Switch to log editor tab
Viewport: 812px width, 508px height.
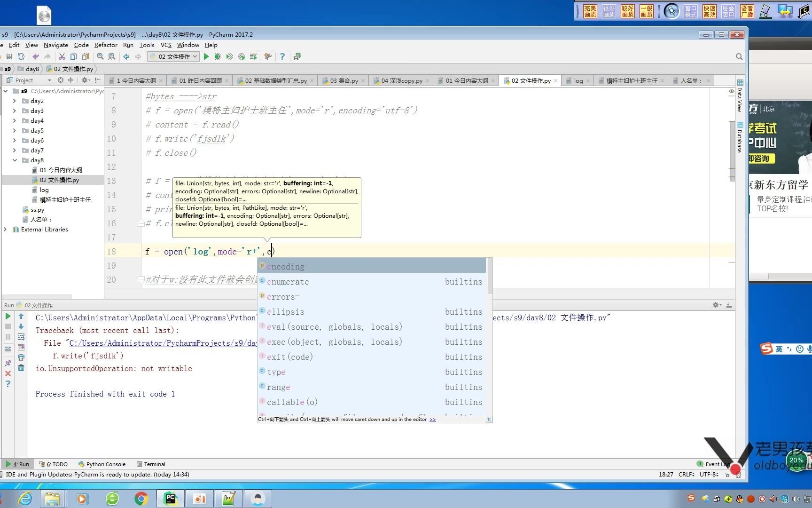(578, 80)
